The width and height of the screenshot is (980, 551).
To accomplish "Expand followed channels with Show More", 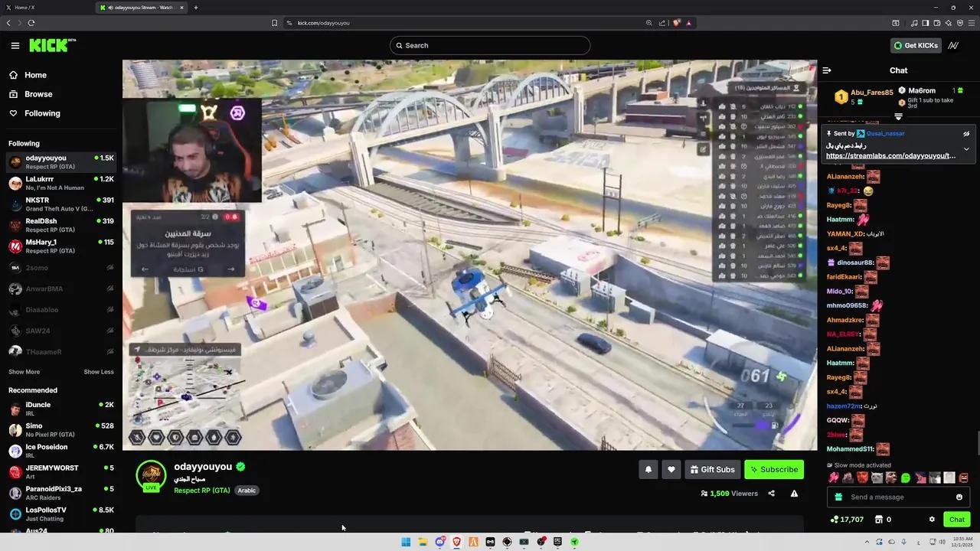I will pos(24,371).
